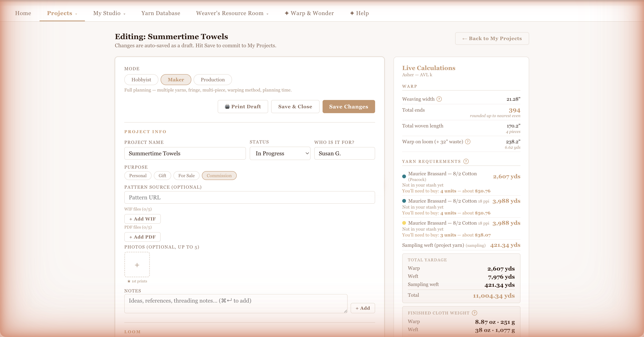
Task: Click the 1st prints label under photo
Action: (x=137, y=281)
